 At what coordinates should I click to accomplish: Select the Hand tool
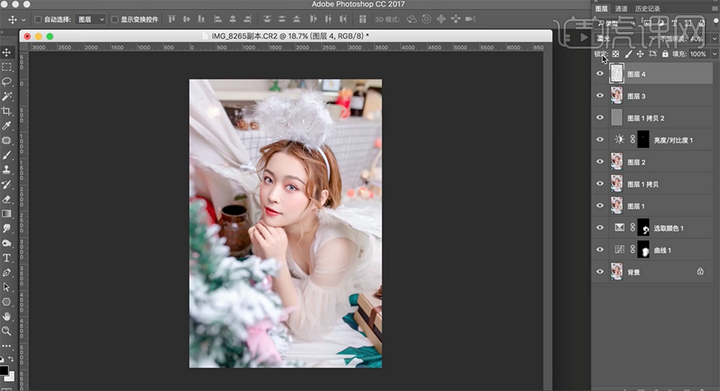point(6,317)
